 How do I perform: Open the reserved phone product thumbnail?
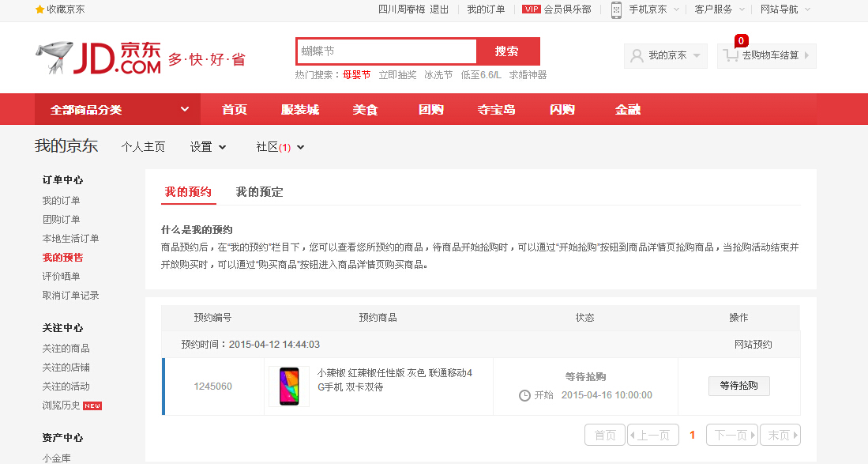[x=288, y=387]
